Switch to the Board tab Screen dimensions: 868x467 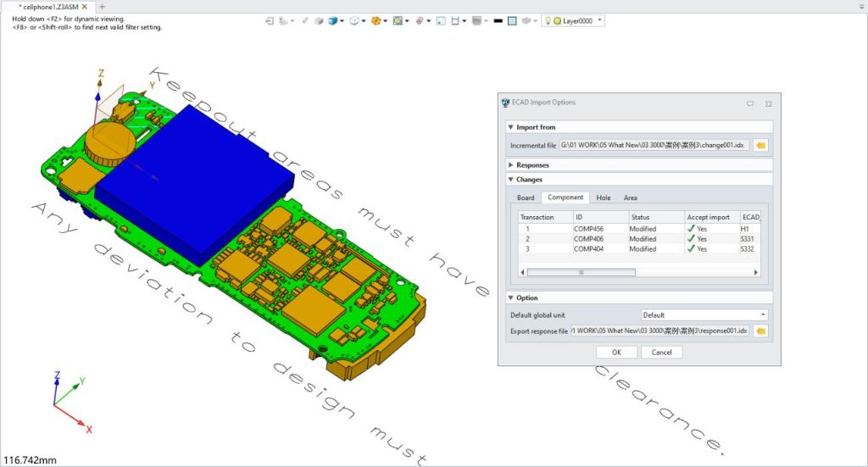coord(526,197)
